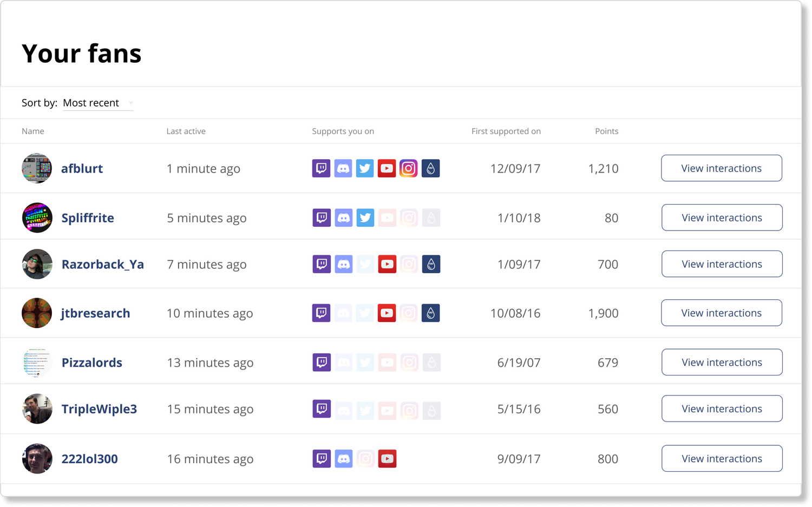View interactions for afblurt
This screenshot has width=812, height=507.
tap(721, 168)
